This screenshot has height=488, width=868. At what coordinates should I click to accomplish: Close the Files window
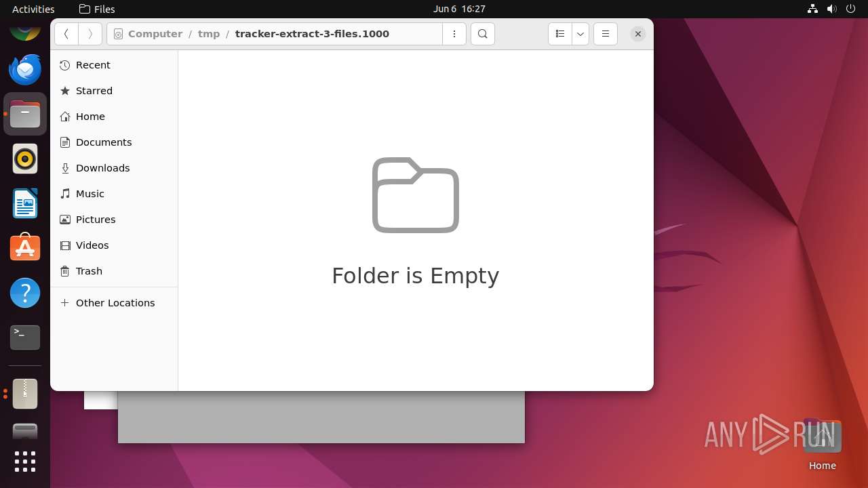[638, 34]
